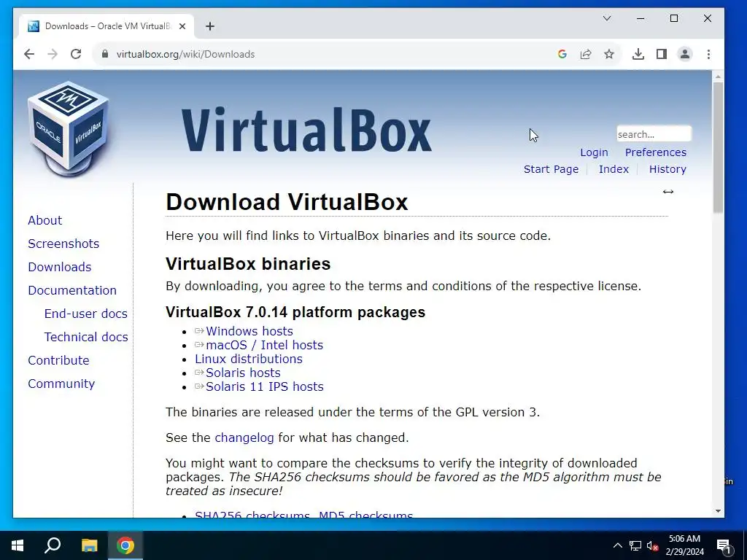Open the History page

(x=667, y=169)
